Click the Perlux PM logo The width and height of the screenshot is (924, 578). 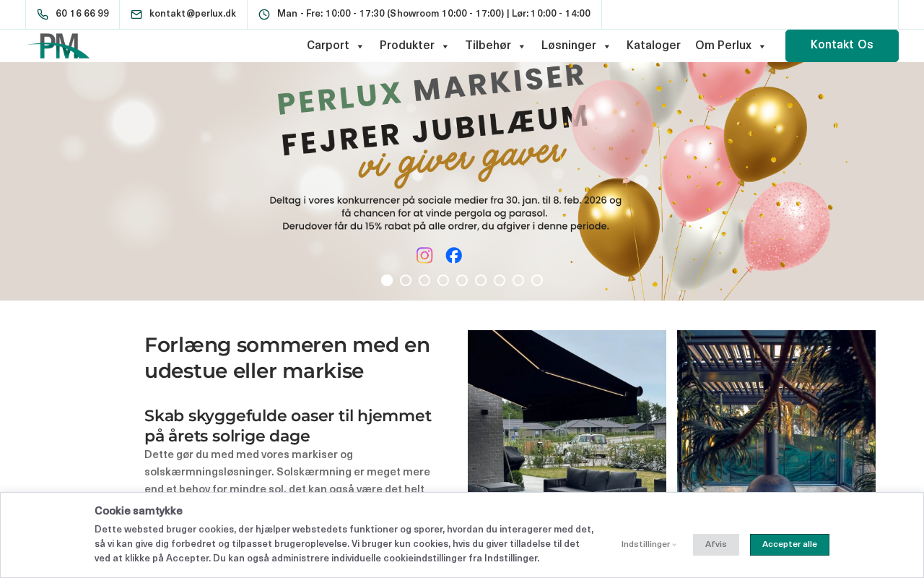(x=58, y=46)
